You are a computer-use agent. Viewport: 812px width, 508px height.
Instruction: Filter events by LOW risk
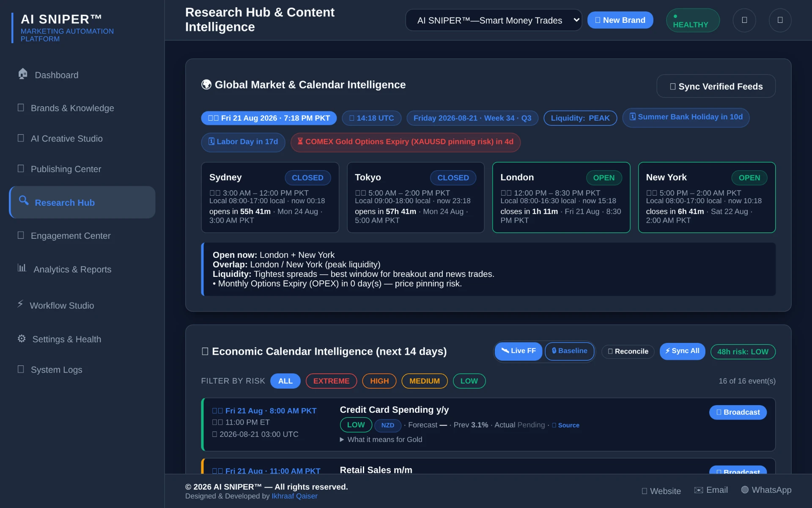pyautogui.click(x=469, y=381)
